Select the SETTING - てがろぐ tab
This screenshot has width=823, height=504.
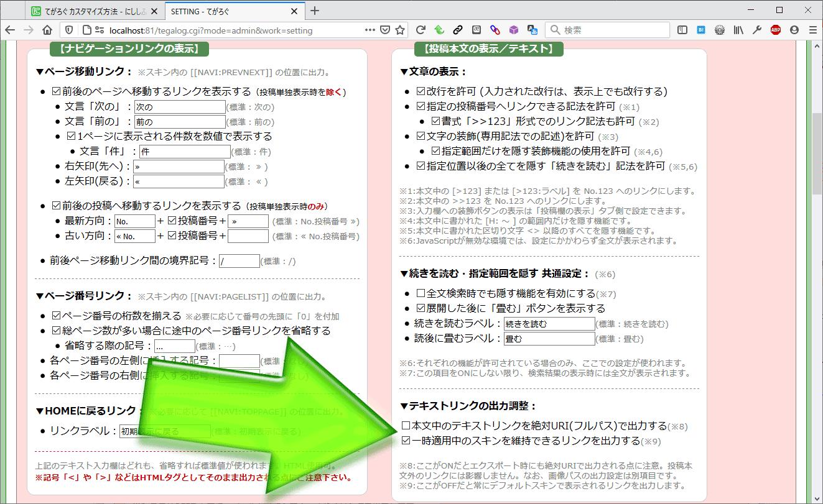[235, 11]
